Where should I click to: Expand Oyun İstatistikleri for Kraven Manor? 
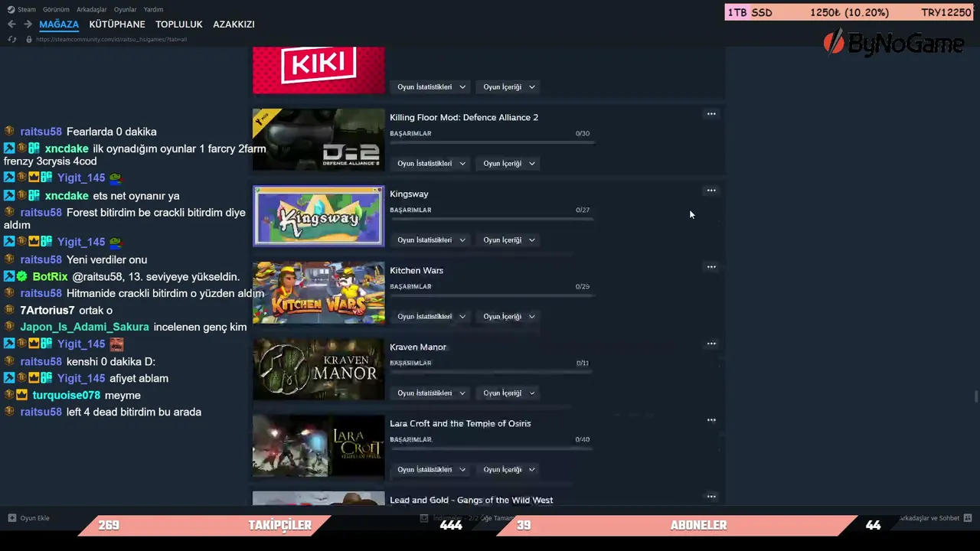coord(431,393)
